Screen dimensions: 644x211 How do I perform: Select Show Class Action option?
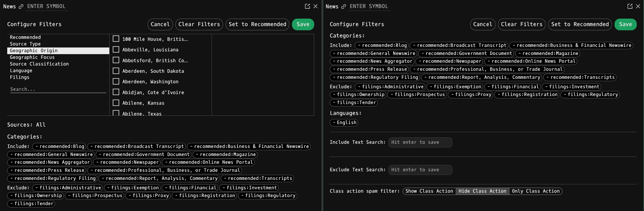click(x=429, y=191)
